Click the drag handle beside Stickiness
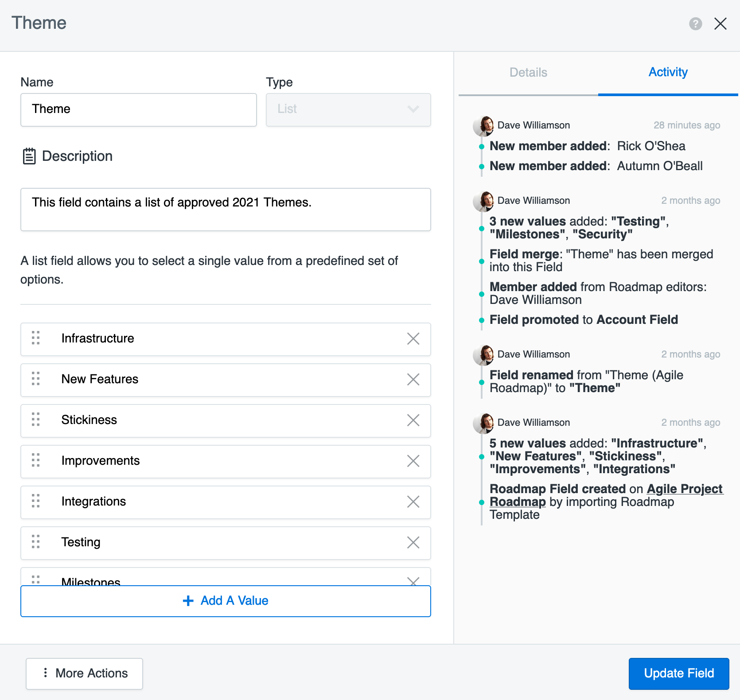Viewport: 740px width, 700px height. pyautogui.click(x=36, y=420)
